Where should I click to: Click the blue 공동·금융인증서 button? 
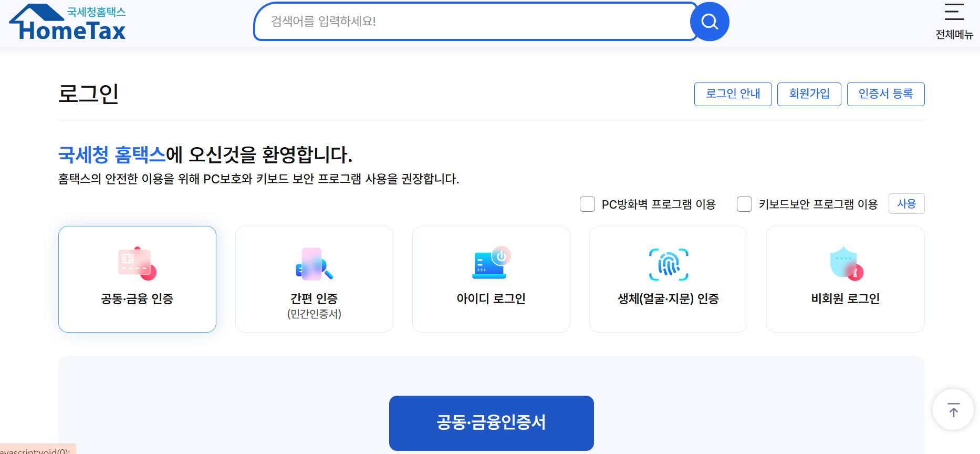[492, 423]
